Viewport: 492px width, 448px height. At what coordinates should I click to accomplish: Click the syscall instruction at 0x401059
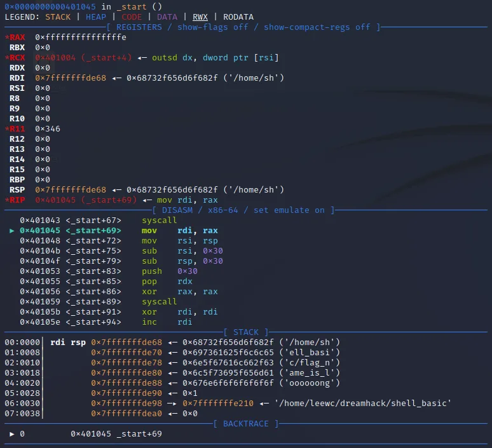click(99, 301)
